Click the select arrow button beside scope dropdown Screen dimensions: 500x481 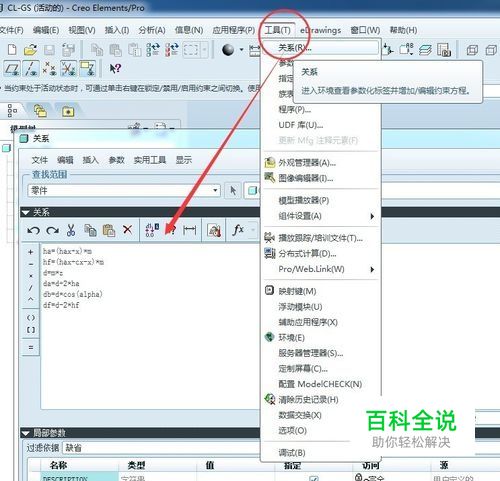pyautogui.click(x=233, y=191)
